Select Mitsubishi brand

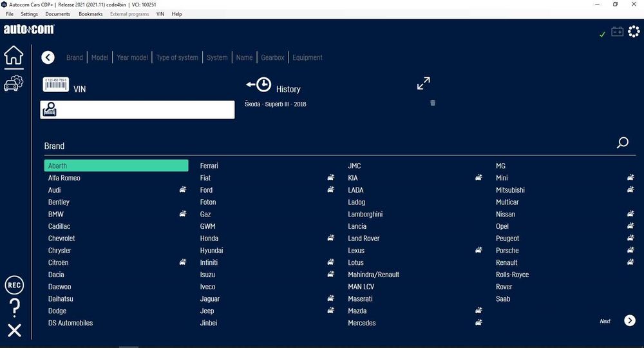pyautogui.click(x=510, y=190)
